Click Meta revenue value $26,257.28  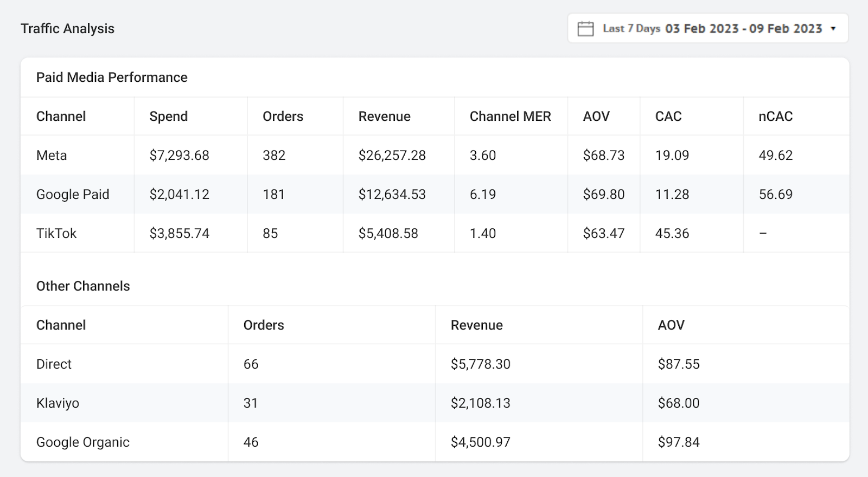[392, 156]
